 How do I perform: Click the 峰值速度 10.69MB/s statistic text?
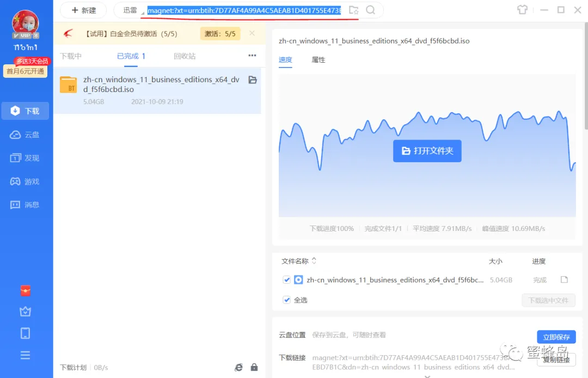(x=514, y=228)
